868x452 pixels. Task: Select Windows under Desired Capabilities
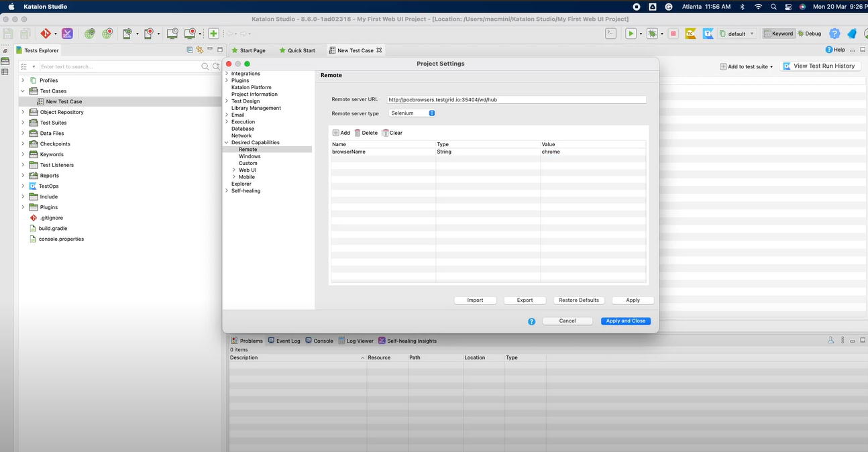pyautogui.click(x=250, y=156)
